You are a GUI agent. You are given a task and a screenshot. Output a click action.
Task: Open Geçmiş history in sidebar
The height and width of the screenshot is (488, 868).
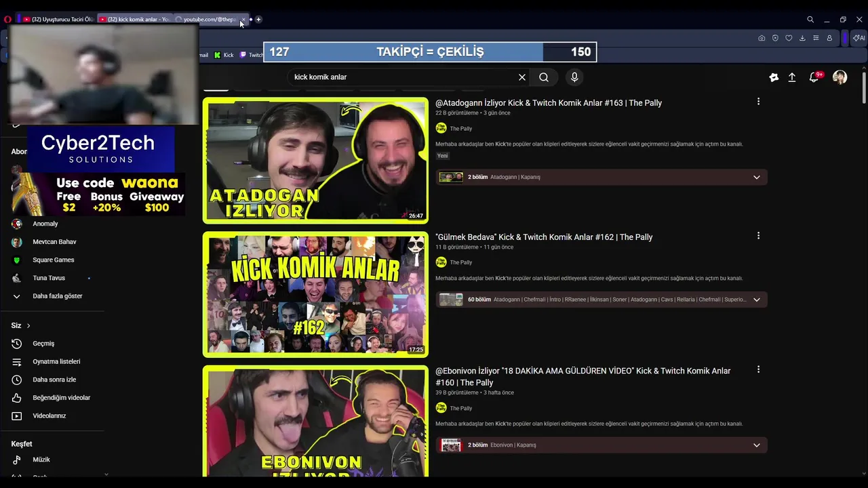click(x=43, y=344)
